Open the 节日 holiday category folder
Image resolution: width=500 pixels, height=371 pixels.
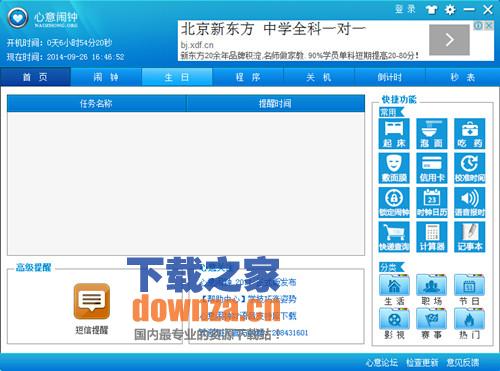(x=470, y=290)
